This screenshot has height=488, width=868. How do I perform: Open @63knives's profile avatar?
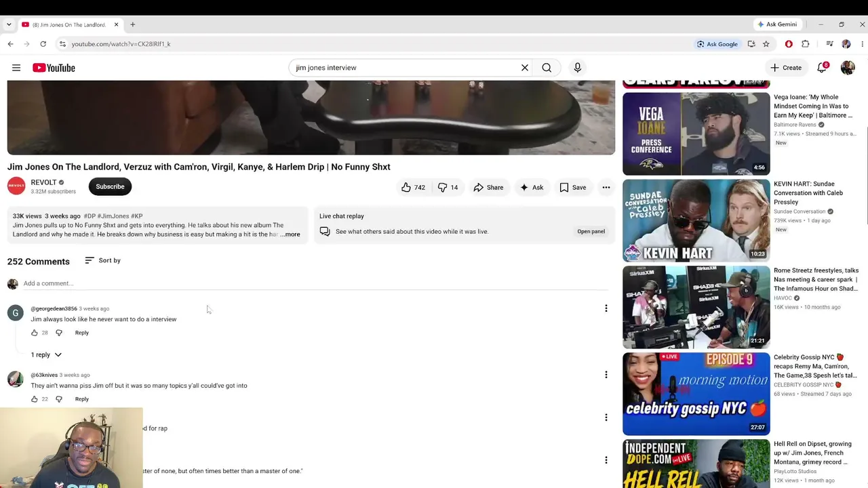tap(16, 379)
